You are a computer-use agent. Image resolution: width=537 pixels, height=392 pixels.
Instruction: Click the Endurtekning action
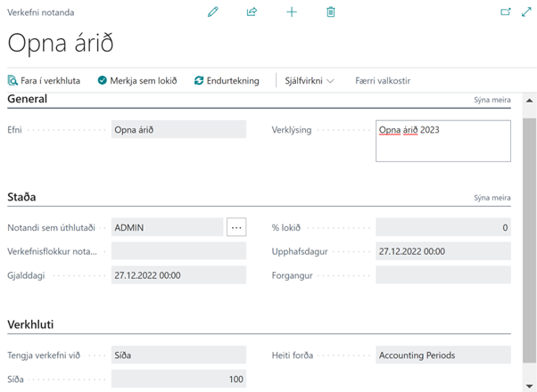tap(227, 80)
